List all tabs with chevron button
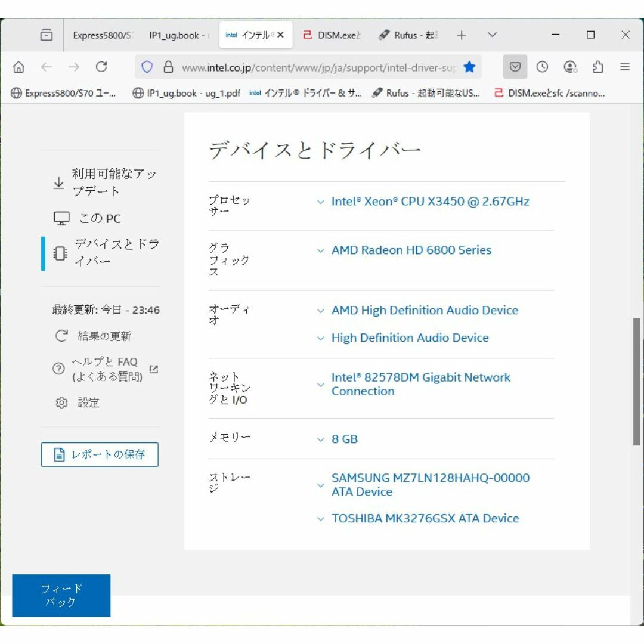 pyautogui.click(x=493, y=35)
